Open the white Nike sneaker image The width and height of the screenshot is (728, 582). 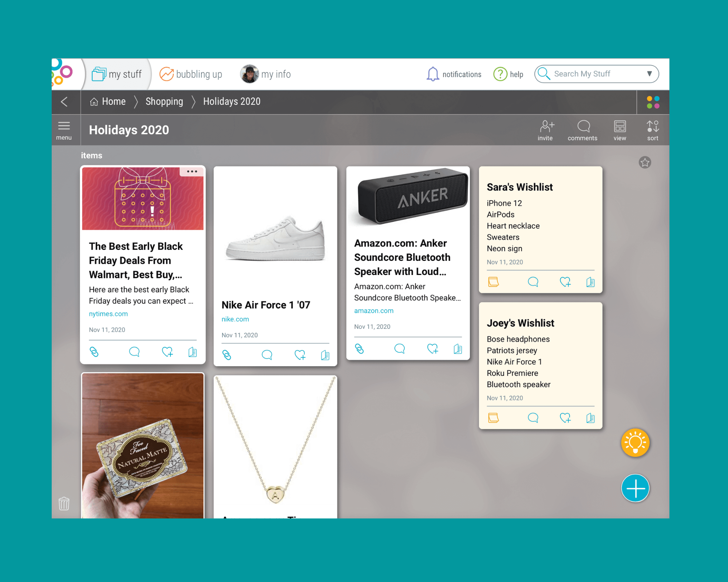[x=275, y=238]
